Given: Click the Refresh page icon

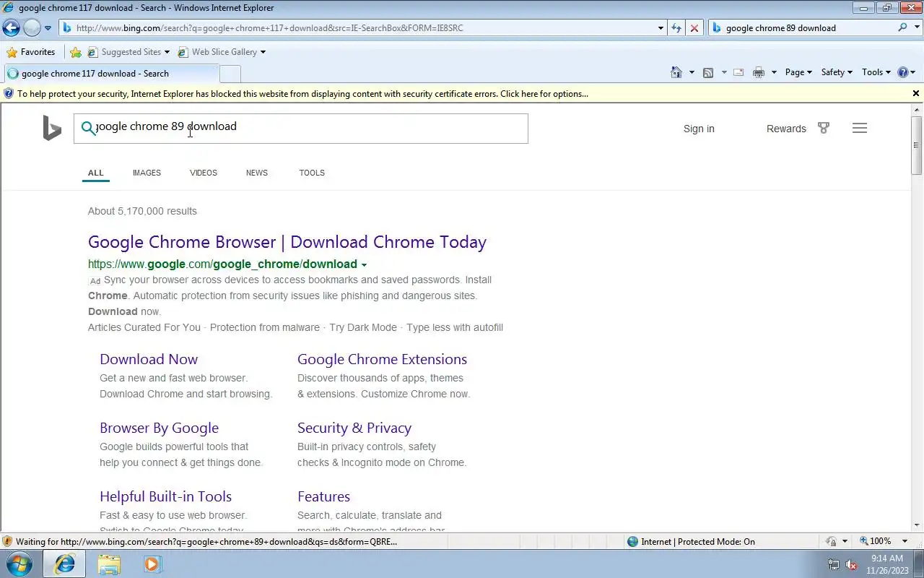Looking at the screenshot, I should (x=676, y=28).
